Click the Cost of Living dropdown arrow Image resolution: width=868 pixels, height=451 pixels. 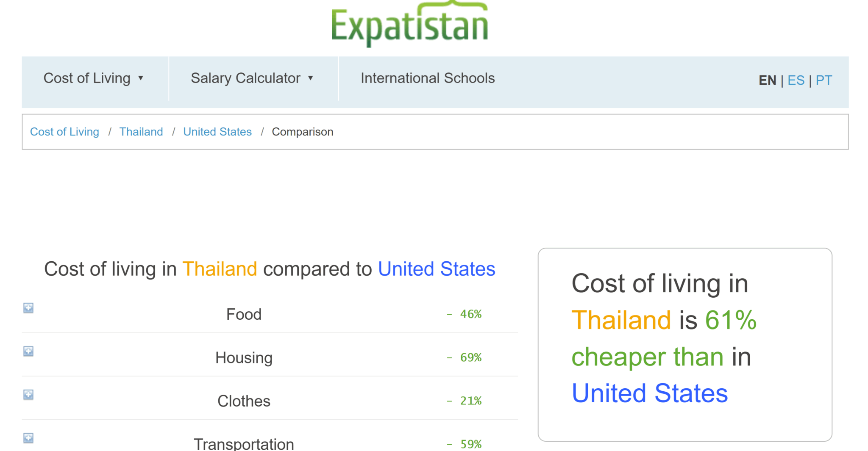[x=142, y=78]
